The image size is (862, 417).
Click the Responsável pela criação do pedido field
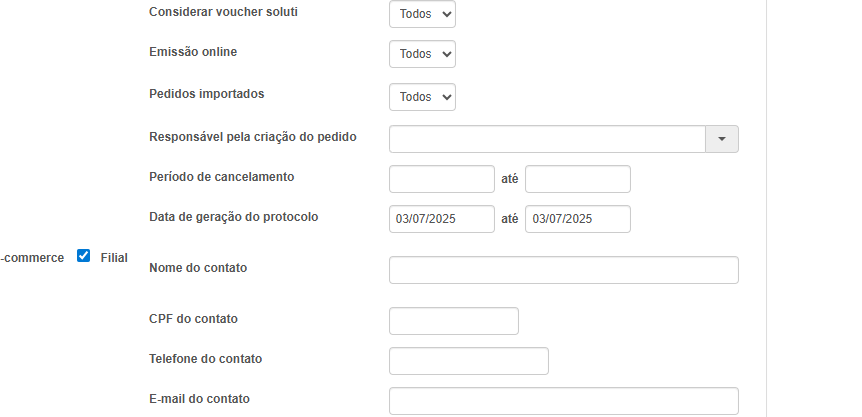click(x=547, y=139)
